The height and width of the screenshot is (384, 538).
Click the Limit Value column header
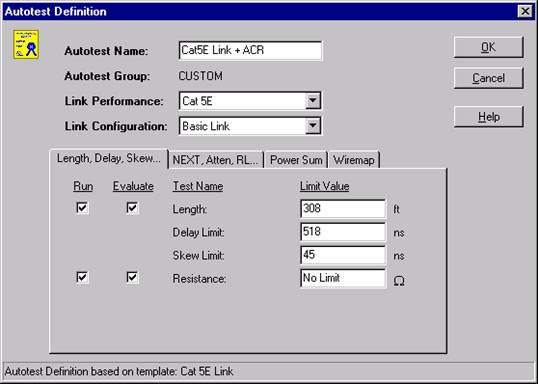pos(325,186)
